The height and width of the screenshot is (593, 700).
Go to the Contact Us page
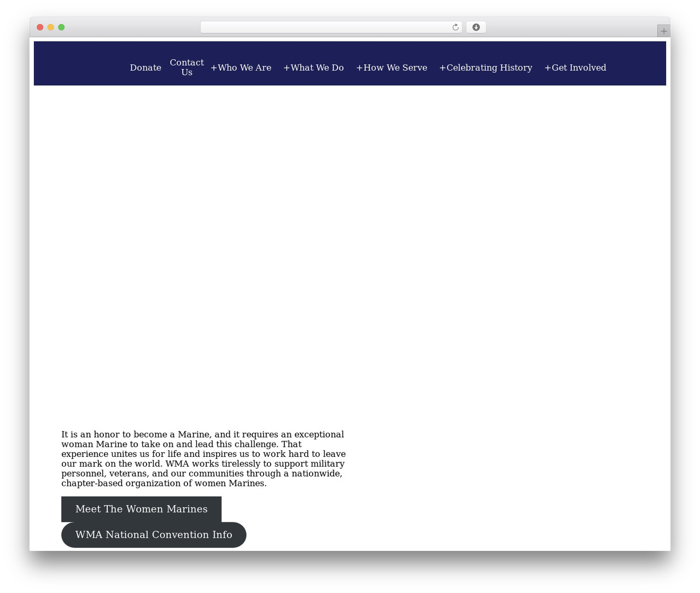coord(186,67)
